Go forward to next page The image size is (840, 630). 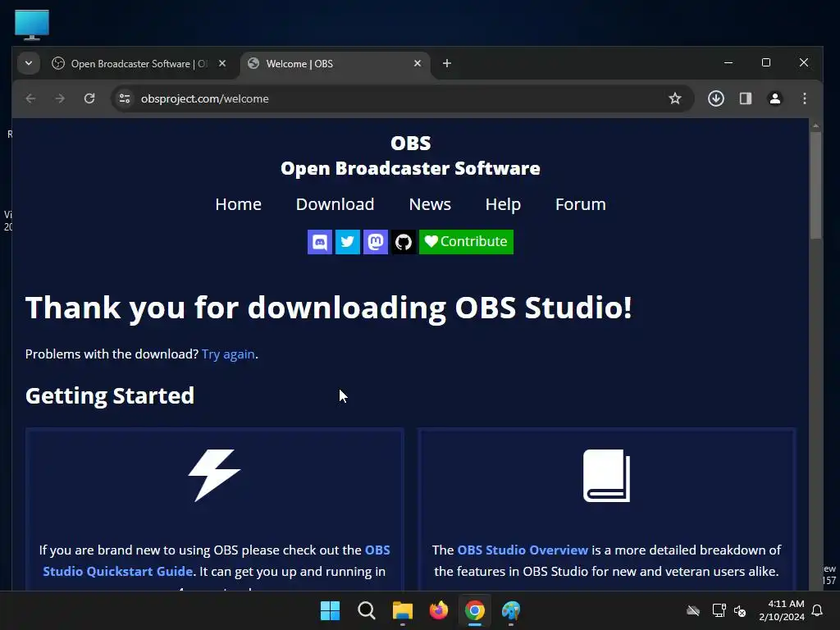click(60, 98)
